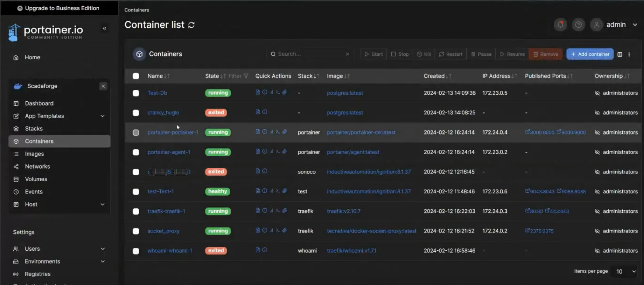Expand App Templates submenu
This screenshot has width=644, height=285.
(x=103, y=116)
